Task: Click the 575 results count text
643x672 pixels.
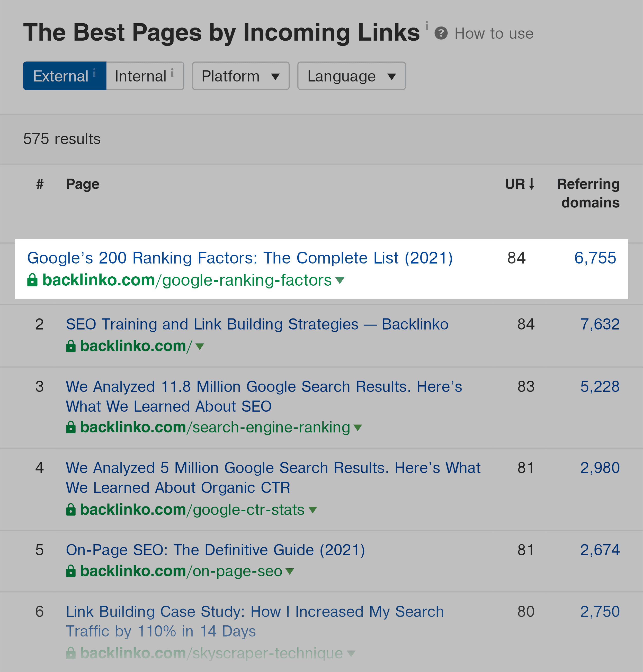Action: click(x=62, y=139)
